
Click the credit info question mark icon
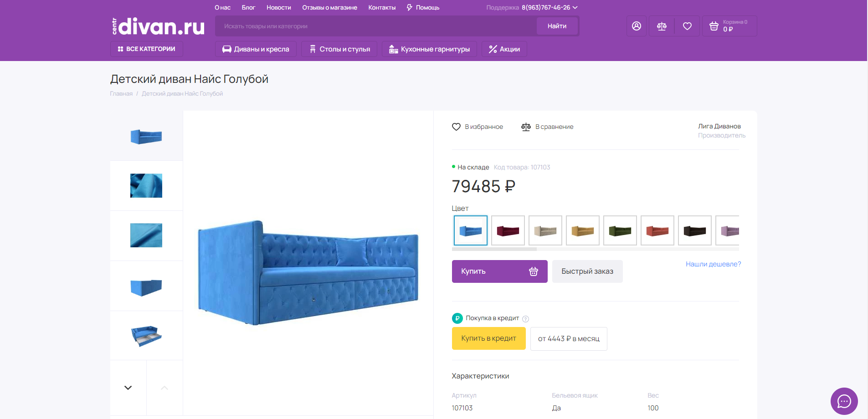click(526, 319)
